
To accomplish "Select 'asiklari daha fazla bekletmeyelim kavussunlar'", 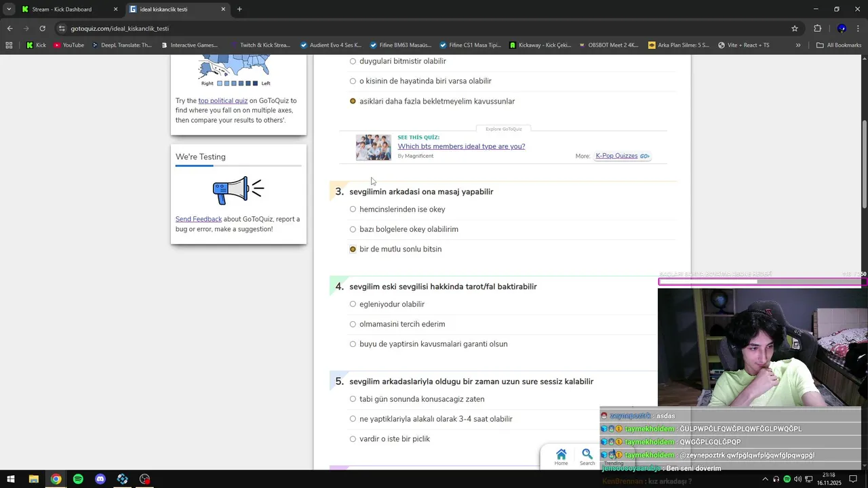I will point(353,101).
